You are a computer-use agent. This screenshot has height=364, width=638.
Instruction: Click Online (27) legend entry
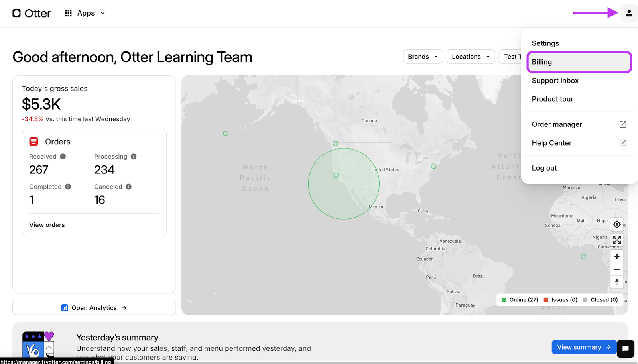520,300
